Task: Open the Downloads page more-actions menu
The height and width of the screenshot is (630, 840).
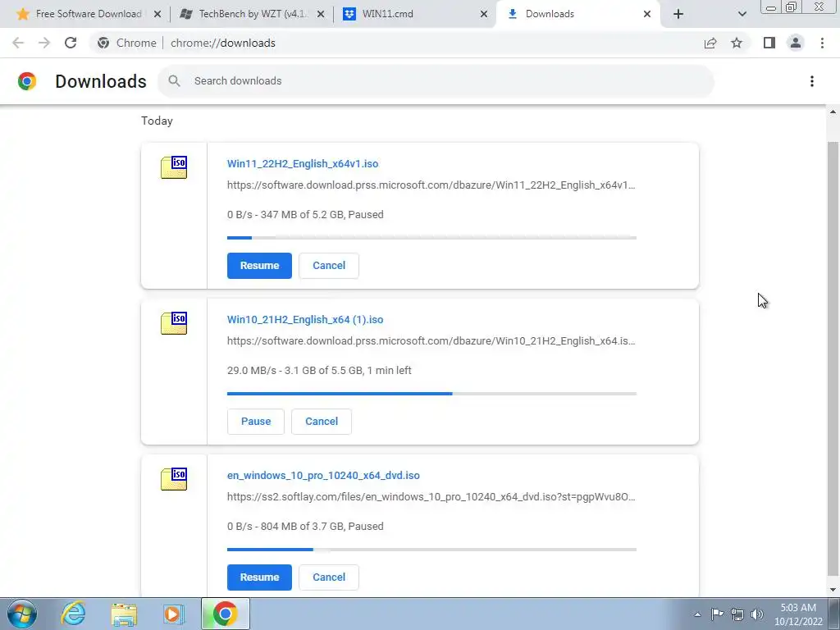Action: pos(811,81)
